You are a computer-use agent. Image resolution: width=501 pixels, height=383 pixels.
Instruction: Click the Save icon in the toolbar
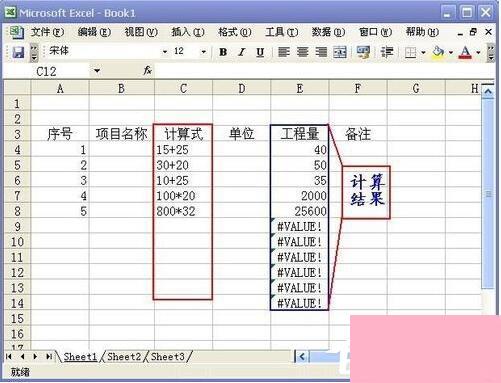point(18,52)
